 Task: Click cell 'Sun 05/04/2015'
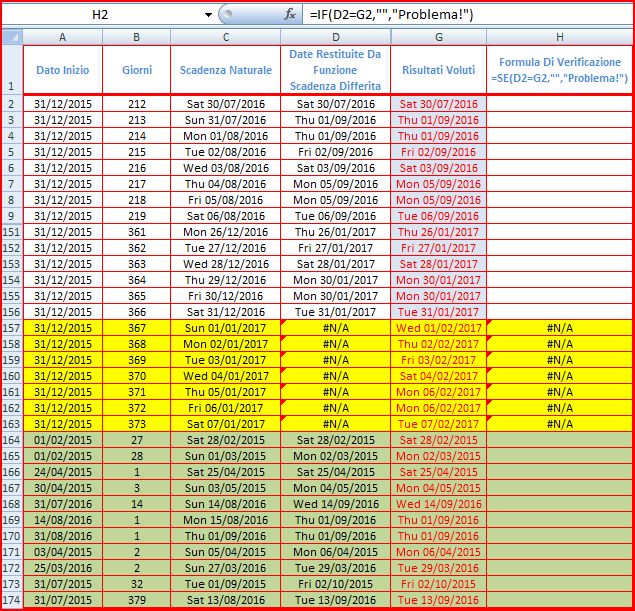pyautogui.click(x=226, y=551)
